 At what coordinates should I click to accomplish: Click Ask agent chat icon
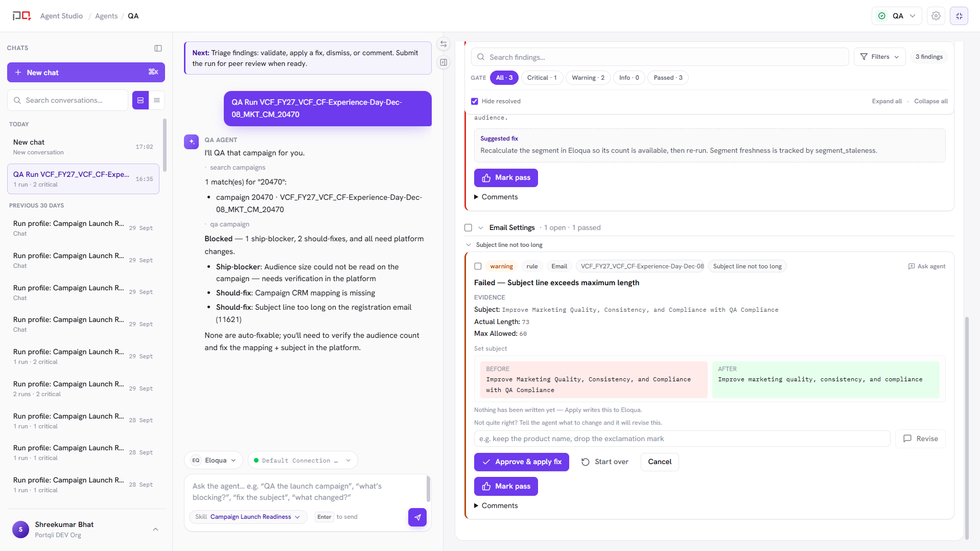pyautogui.click(x=926, y=266)
